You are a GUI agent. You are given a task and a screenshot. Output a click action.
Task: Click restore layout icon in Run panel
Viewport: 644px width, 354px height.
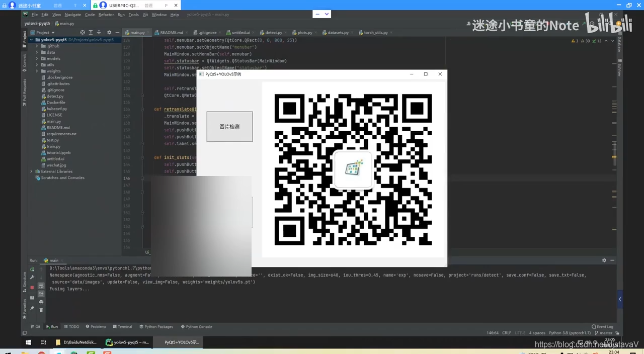pyautogui.click(x=32, y=298)
